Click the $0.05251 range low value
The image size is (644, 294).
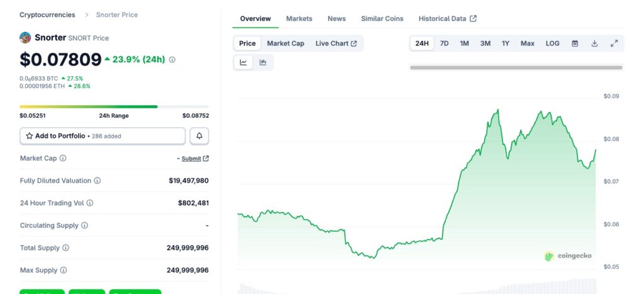pyautogui.click(x=33, y=116)
